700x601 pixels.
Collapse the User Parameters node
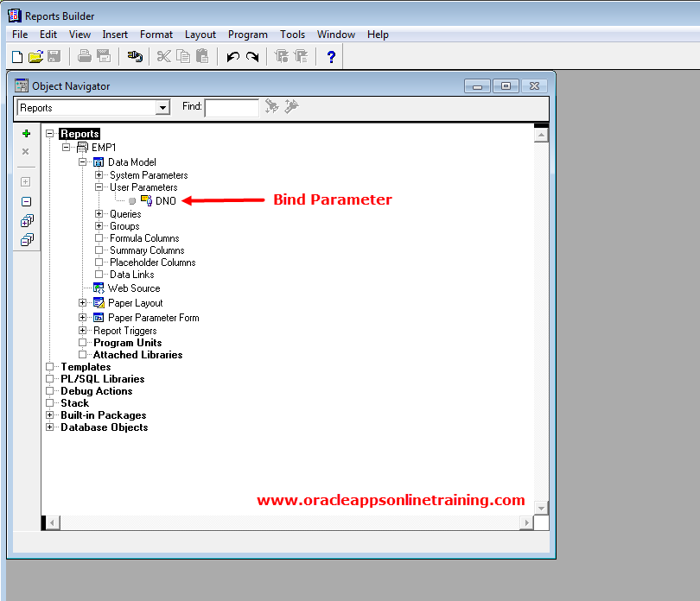click(x=99, y=187)
